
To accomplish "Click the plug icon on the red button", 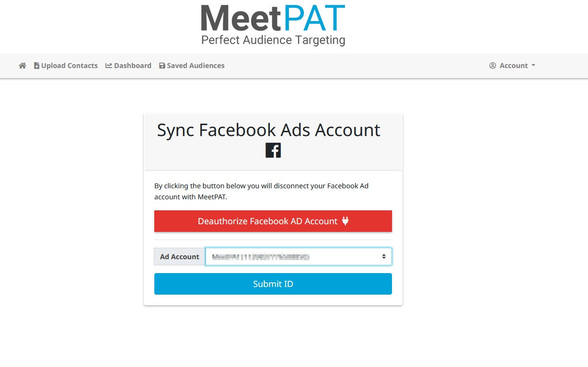I will [346, 221].
